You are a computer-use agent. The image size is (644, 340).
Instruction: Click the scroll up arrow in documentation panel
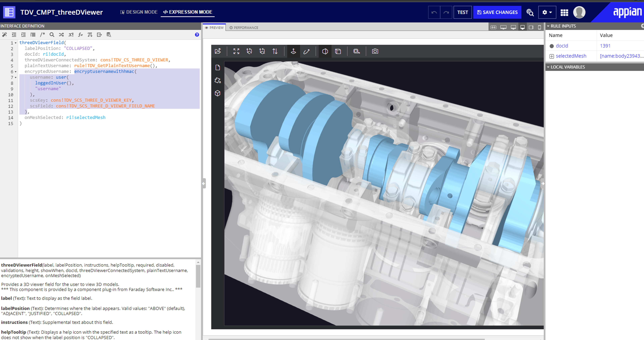tap(198, 262)
